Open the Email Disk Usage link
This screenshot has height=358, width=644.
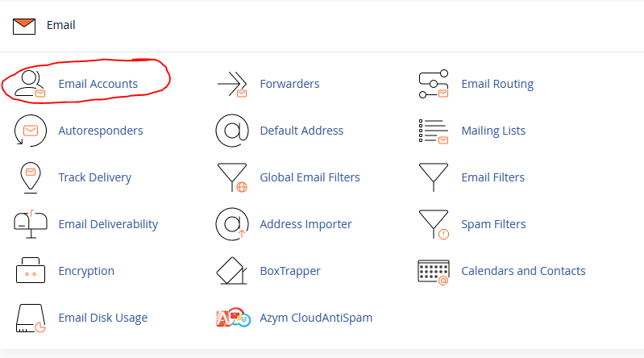coord(102,318)
